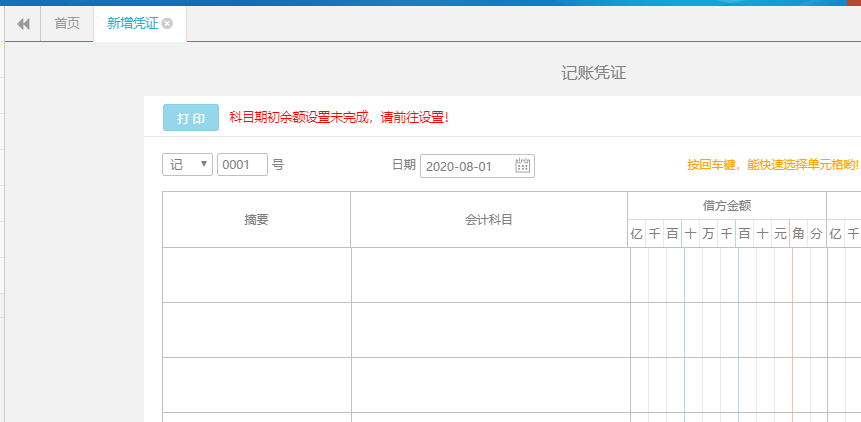Screen dimensions: 861x422
Task: Click the 日期 label
Action: (404, 165)
